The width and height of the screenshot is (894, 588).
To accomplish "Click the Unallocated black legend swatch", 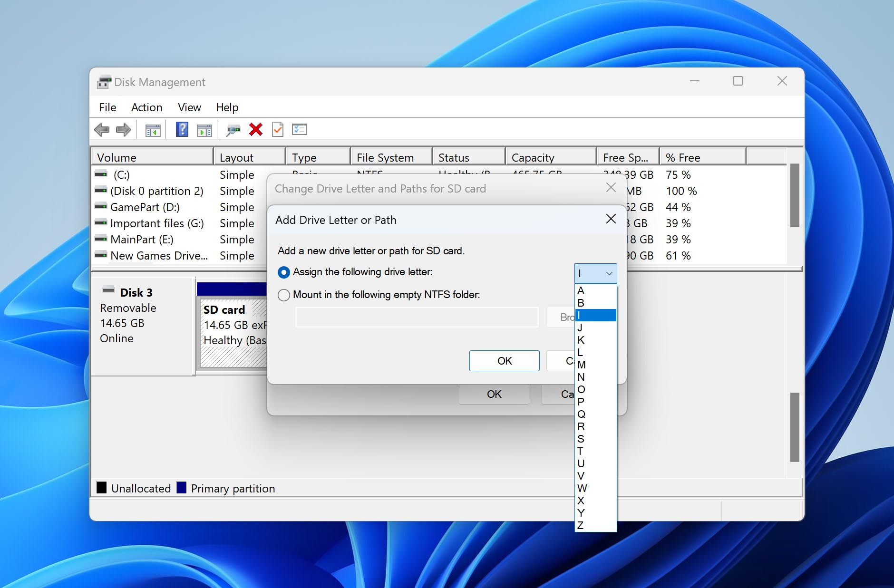I will tap(102, 488).
